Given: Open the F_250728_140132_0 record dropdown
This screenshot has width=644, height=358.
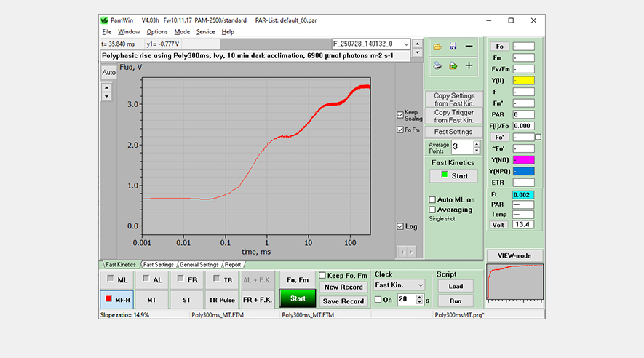Looking at the screenshot, I should [406, 44].
